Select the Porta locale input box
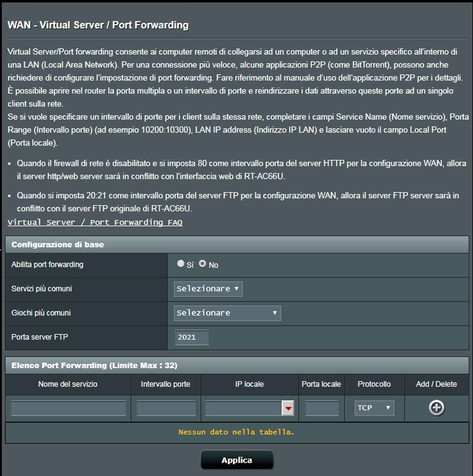This screenshot has height=476, width=473. (322, 408)
